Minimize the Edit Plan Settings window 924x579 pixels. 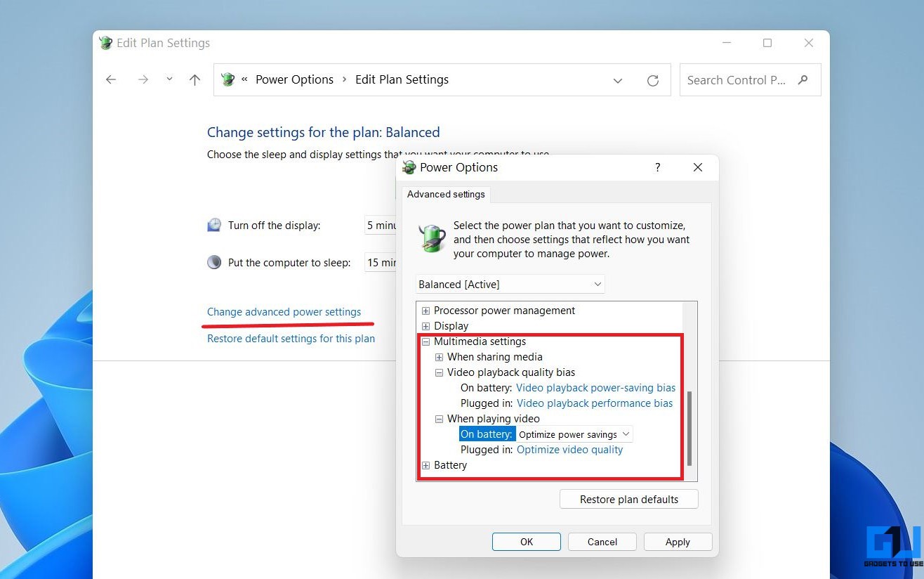click(726, 43)
